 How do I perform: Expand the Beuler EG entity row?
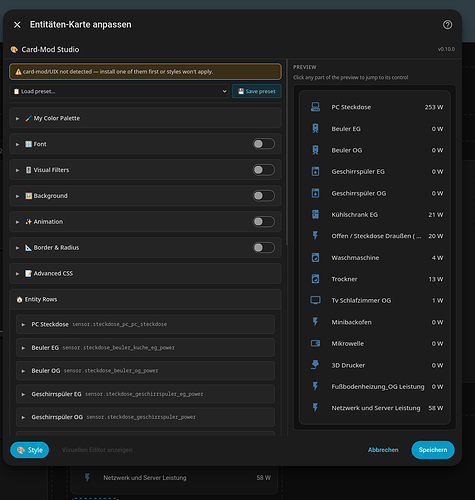point(145,348)
